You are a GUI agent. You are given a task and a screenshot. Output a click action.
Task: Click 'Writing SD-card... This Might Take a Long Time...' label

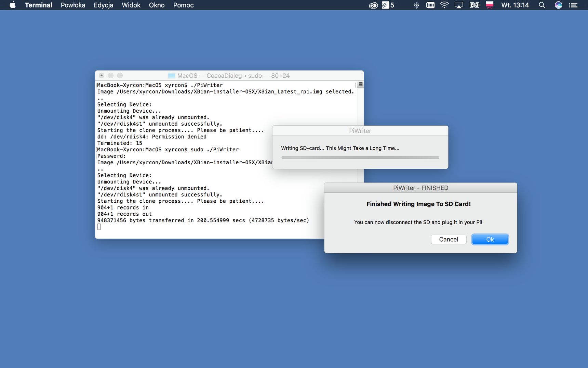(340, 148)
